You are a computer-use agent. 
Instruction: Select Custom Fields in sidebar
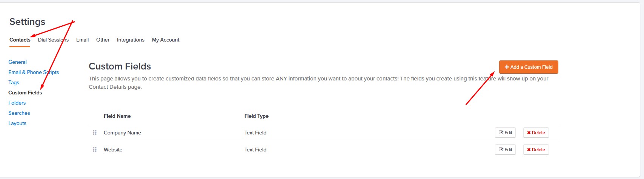point(25,93)
